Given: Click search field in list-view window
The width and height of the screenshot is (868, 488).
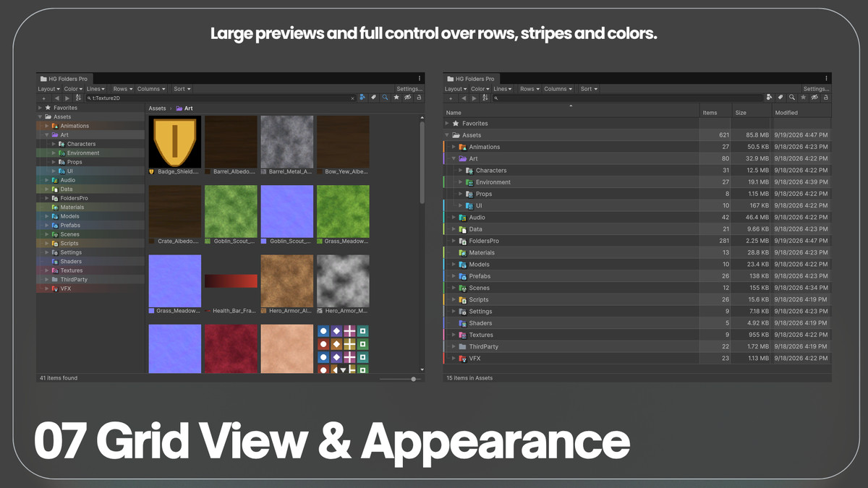Looking at the screenshot, I should pyautogui.click(x=628, y=98).
